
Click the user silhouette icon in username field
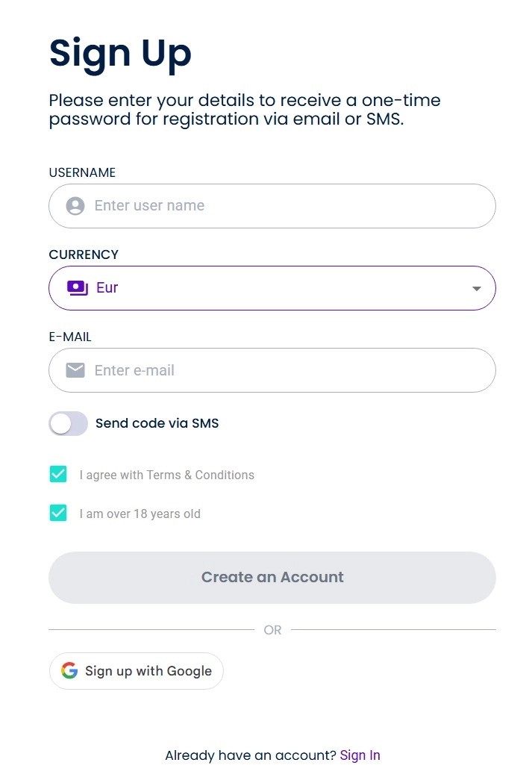75,205
